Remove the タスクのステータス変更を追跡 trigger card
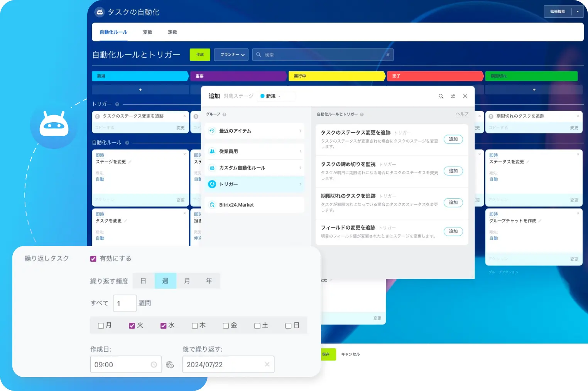This screenshot has height=391, width=588. point(184,116)
